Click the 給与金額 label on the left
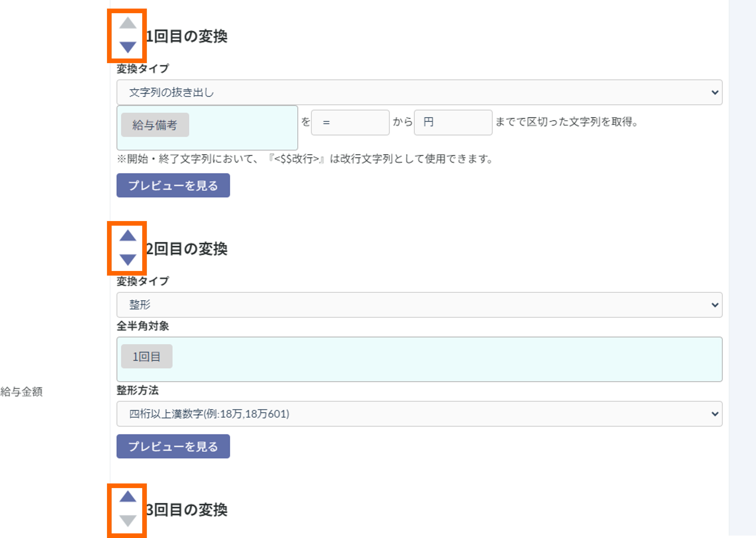Image resolution: width=756 pixels, height=538 pixels. [x=22, y=392]
